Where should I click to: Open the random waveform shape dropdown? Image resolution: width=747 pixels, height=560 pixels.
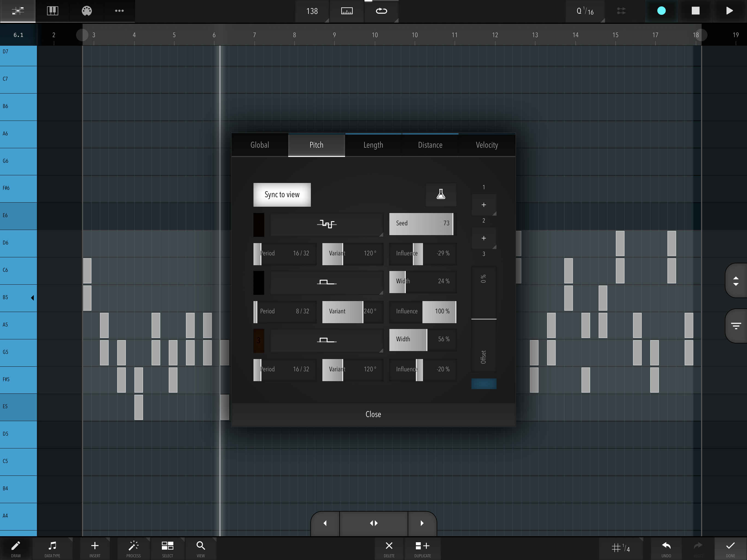pyautogui.click(x=326, y=224)
